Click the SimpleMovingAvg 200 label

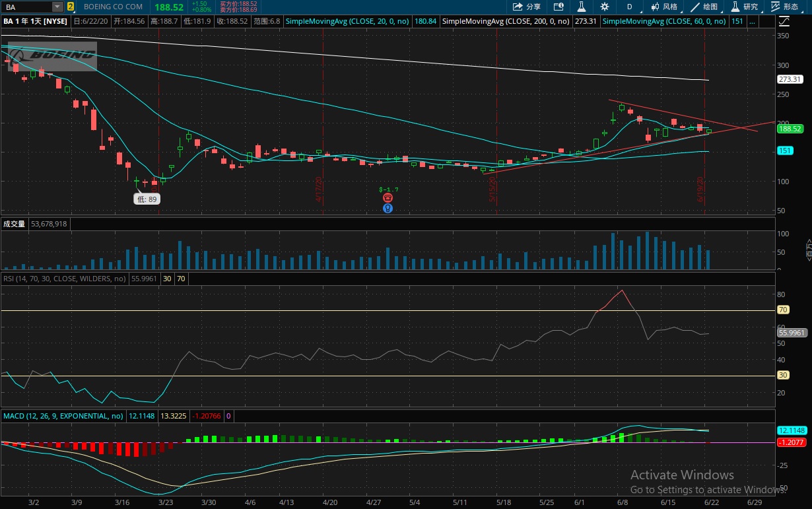point(506,21)
